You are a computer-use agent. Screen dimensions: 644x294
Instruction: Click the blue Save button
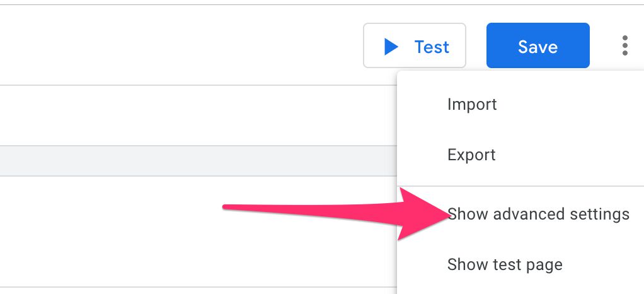tap(538, 45)
